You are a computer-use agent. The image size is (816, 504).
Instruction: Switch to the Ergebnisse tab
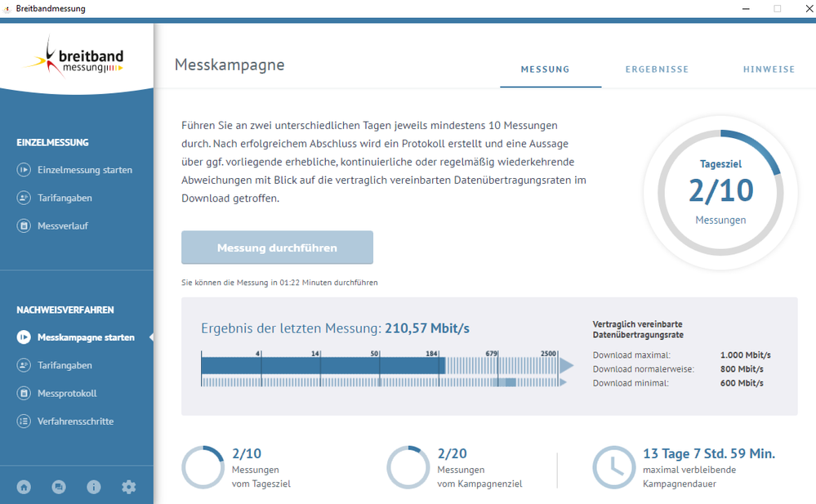point(657,69)
